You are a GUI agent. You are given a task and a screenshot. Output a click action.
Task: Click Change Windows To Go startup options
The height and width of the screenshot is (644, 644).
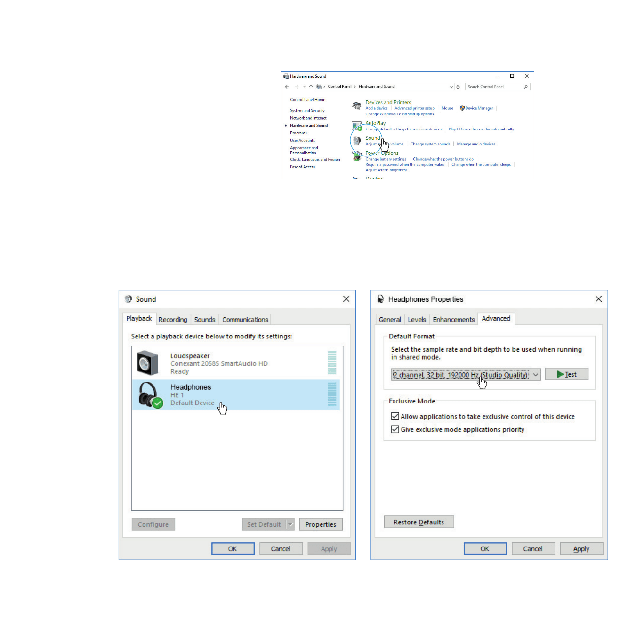[x=400, y=114]
